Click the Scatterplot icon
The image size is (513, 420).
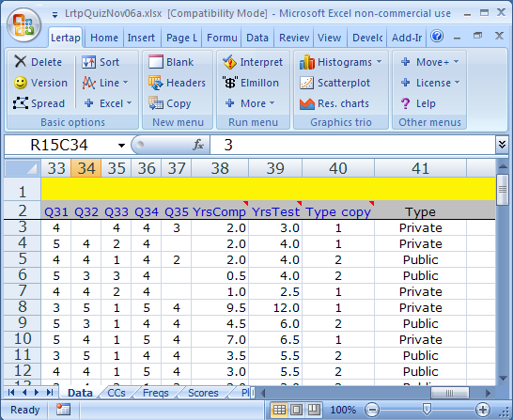(307, 83)
